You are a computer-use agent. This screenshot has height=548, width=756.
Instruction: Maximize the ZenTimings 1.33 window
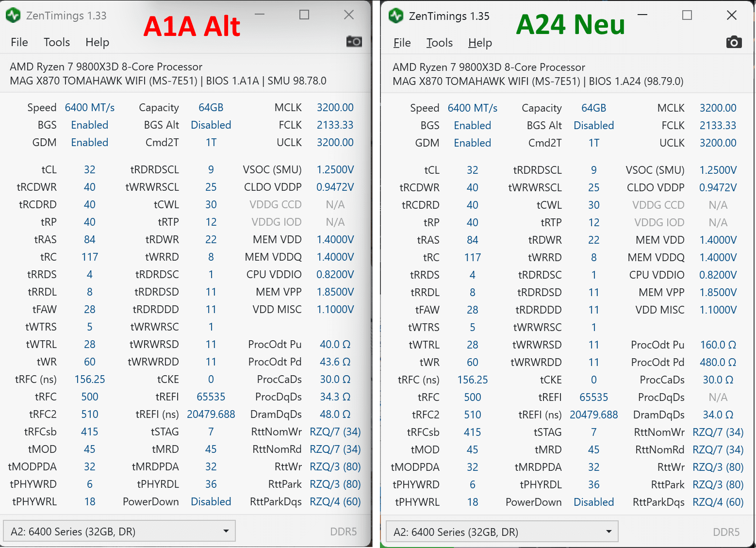coord(304,15)
